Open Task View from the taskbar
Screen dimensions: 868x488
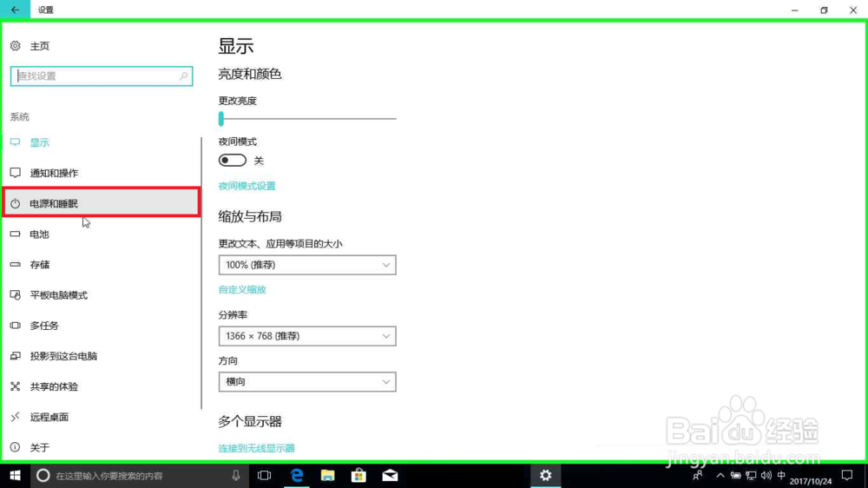[x=265, y=475]
